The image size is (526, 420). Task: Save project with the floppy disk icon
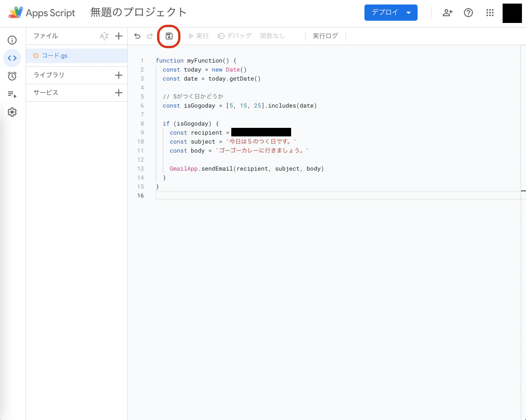(169, 36)
